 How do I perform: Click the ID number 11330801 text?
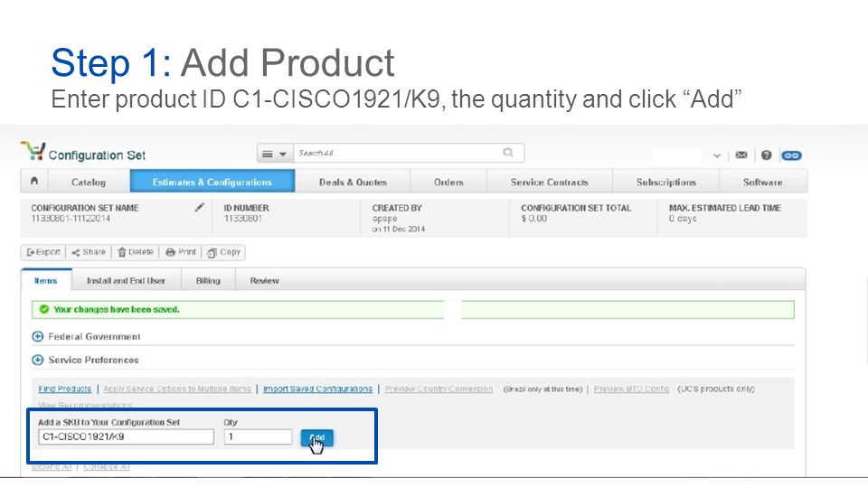click(243, 219)
